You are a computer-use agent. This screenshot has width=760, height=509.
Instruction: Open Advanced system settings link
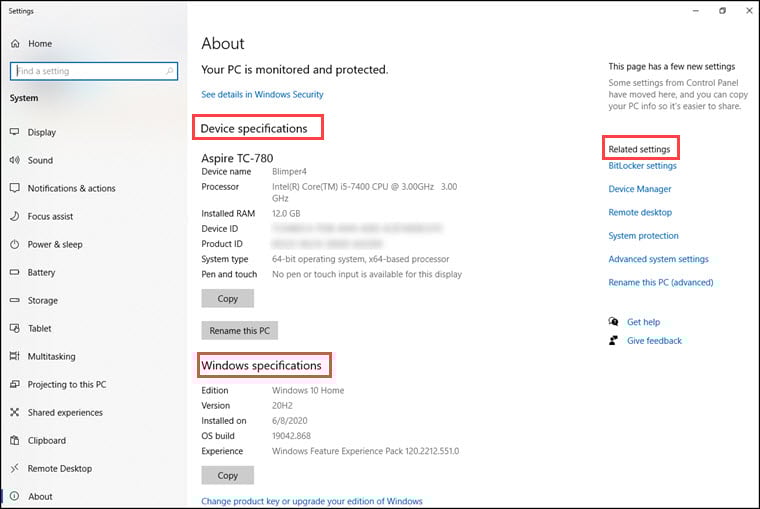coord(658,258)
